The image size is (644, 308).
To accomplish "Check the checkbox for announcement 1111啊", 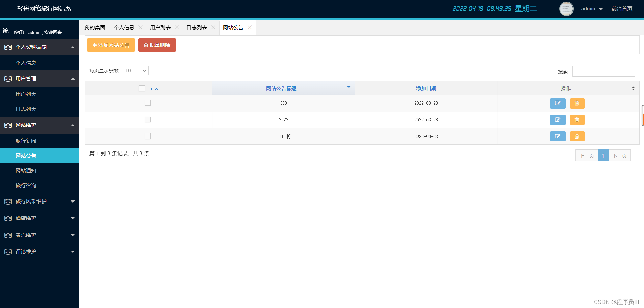I will tap(148, 136).
